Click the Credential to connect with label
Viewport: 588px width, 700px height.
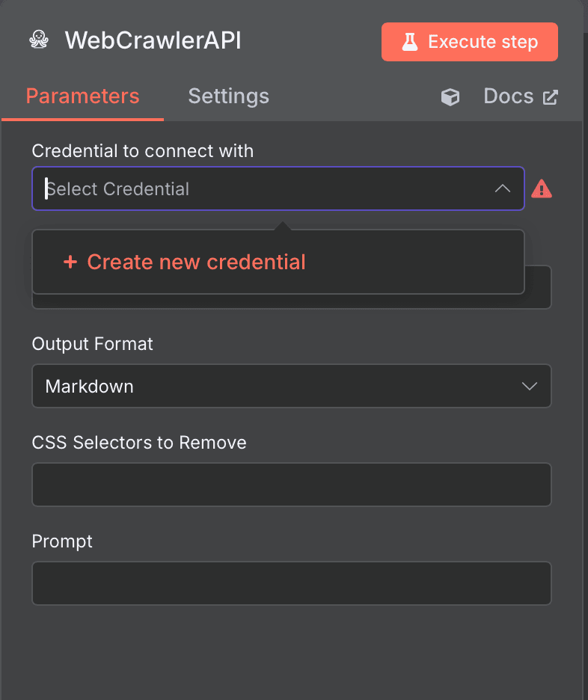142,151
